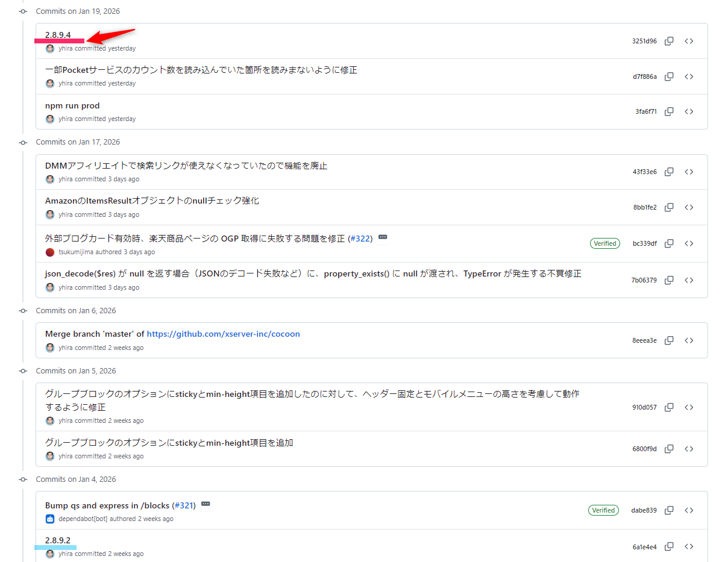Viewport: 728px width, 562px height.
Task: Copy full SHA for commit 3251d96
Action: click(669, 41)
